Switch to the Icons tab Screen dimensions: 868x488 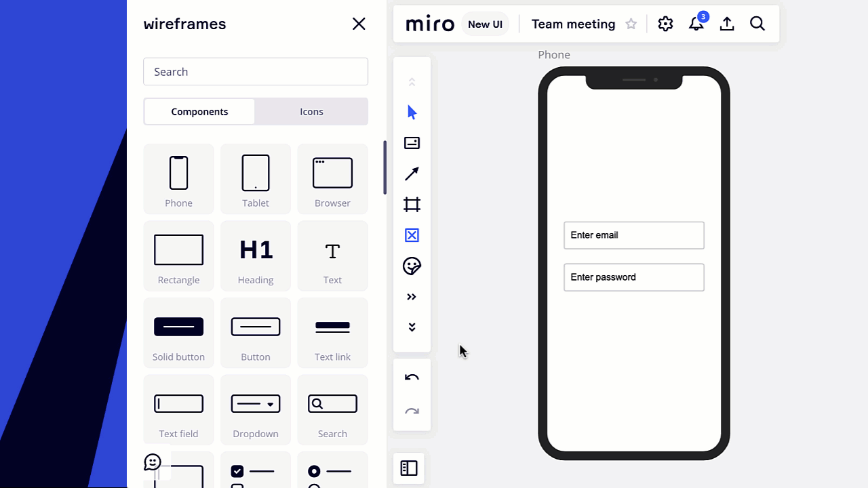click(311, 112)
